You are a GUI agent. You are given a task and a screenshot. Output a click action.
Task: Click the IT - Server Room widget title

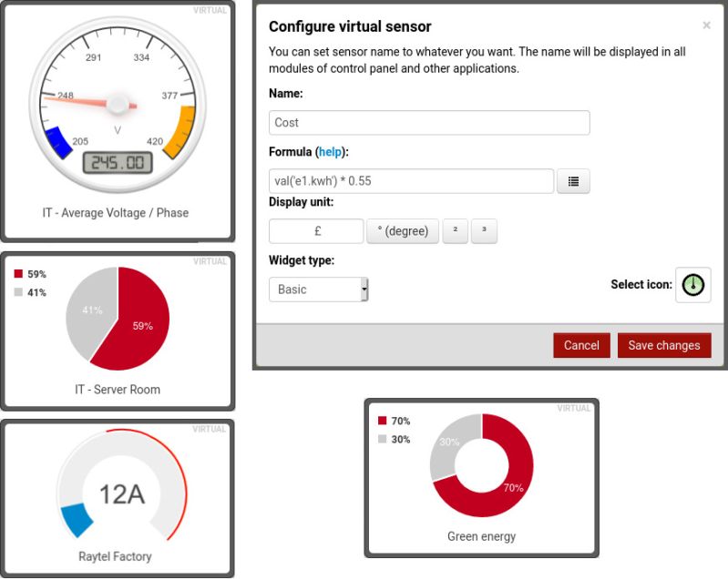pos(118,390)
